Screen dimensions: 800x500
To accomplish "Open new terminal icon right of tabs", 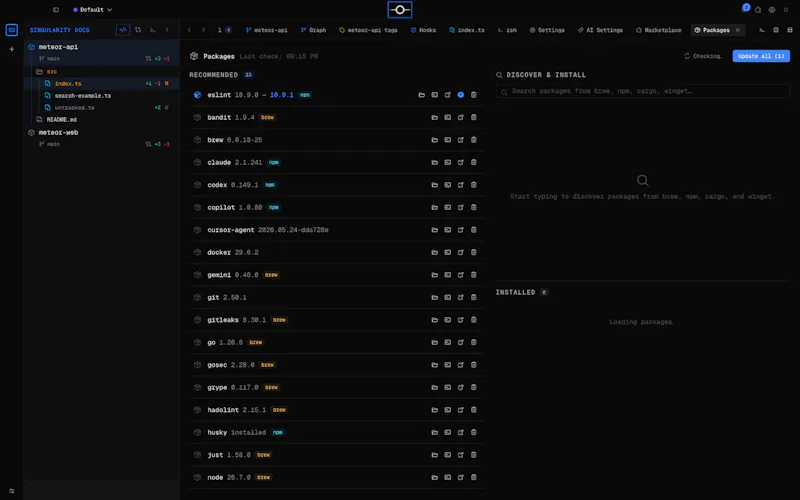I will [x=761, y=30].
